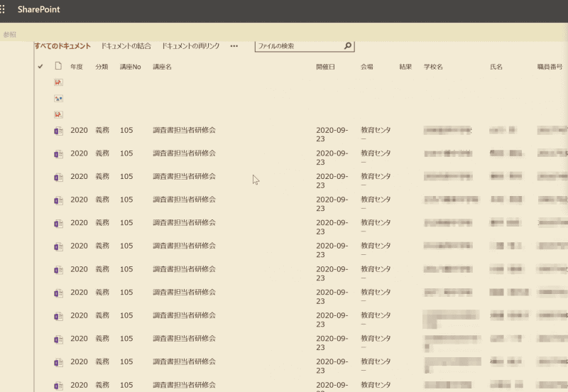568x392 pixels.
Task: Switch to ドキュメントの再リンク view
Action: coord(190,46)
